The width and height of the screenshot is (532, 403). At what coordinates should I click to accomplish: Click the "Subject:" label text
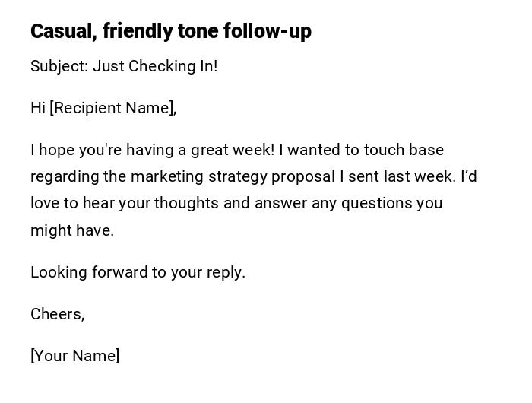tap(59, 66)
